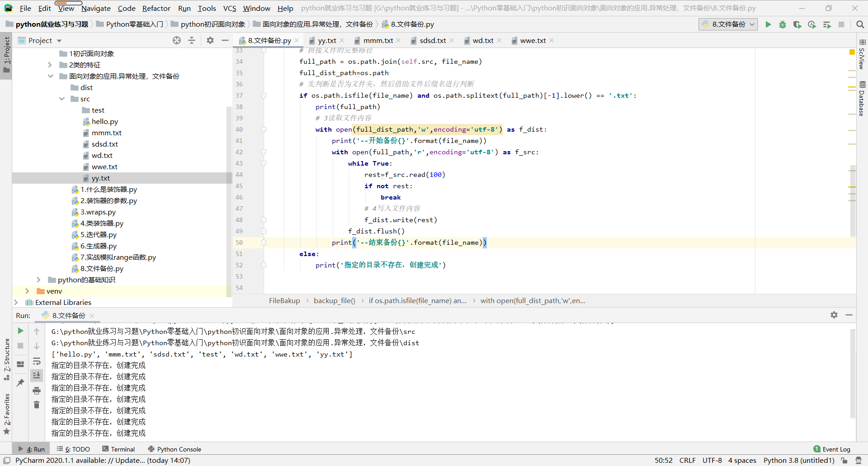The width and height of the screenshot is (868, 466).
Task: Click the up stack trace arrow
Action: [37, 331]
